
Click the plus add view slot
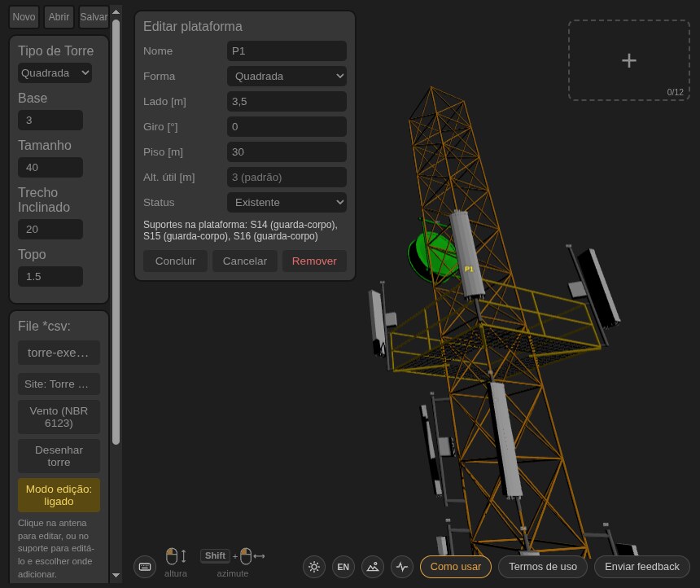[629, 60]
